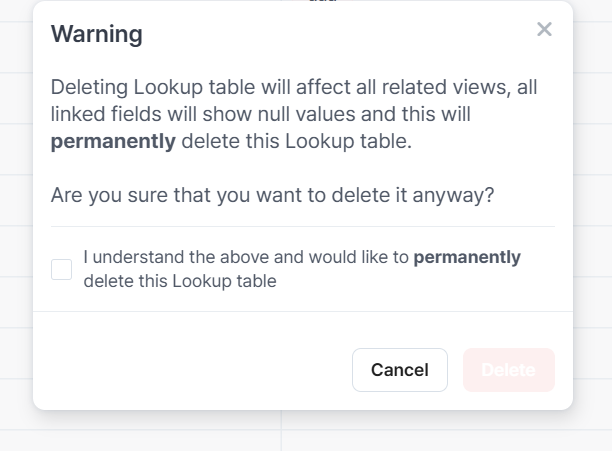Image resolution: width=612 pixels, height=451 pixels.
Task: Tick the permanently delete confirmation checkbox
Action: [x=62, y=269]
